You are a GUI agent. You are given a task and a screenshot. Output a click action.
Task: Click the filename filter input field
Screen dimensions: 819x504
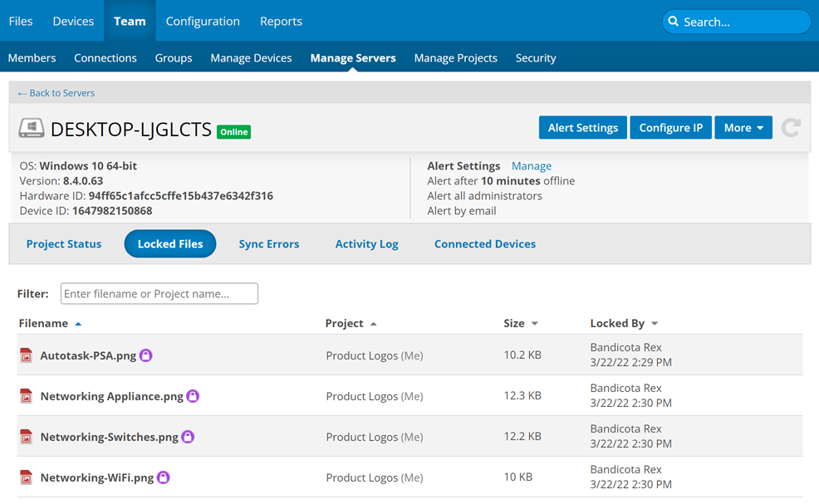point(159,294)
